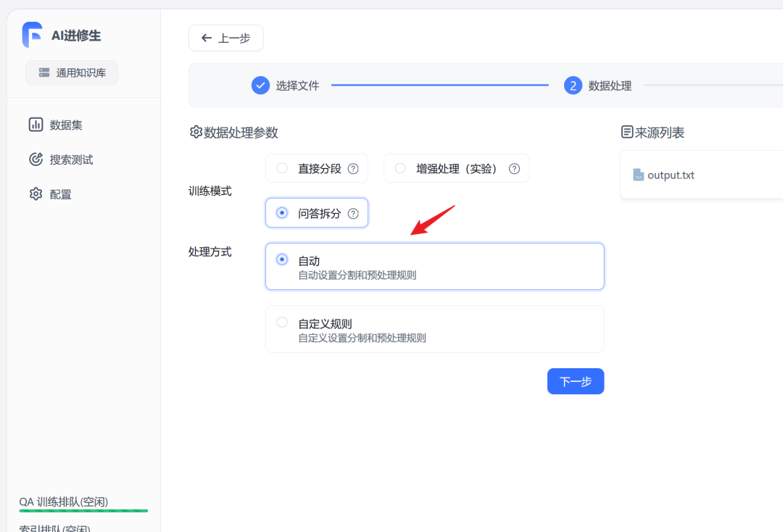Image resolution: width=783 pixels, height=532 pixels.
Task: Go back with the 上一步 button
Action: pyautogui.click(x=225, y=38)
